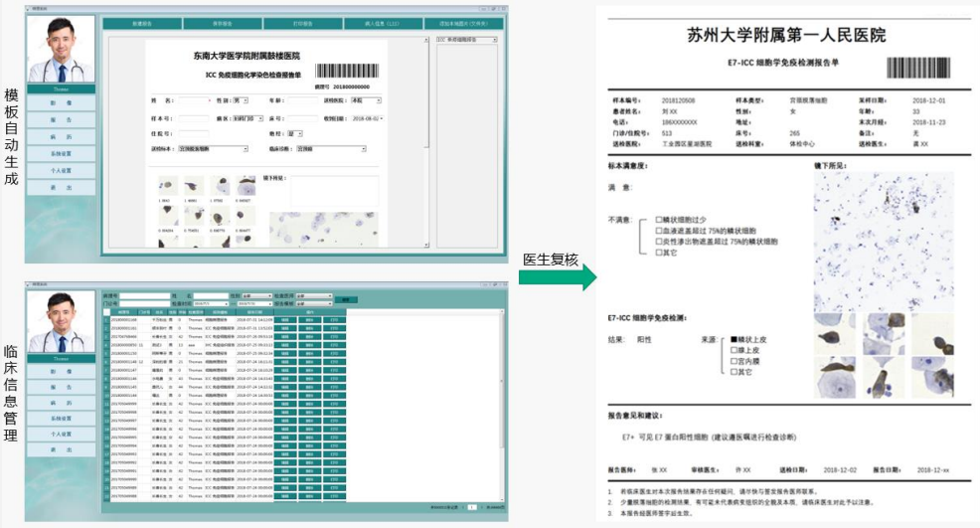Click the records table's vertical scrollbar
The height and width of the screenshot is (528, 980).
pos(501,405)
